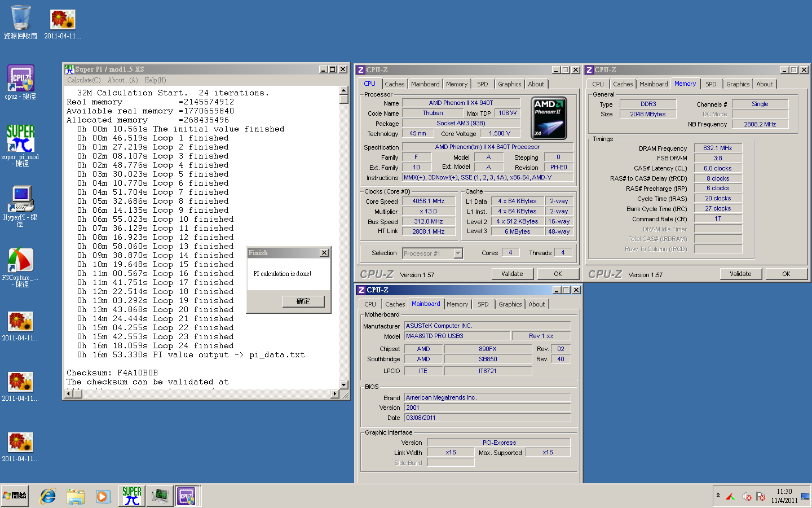
Task: Select the DRAM Frequency 832.1 MHz value
Action: 718,148
